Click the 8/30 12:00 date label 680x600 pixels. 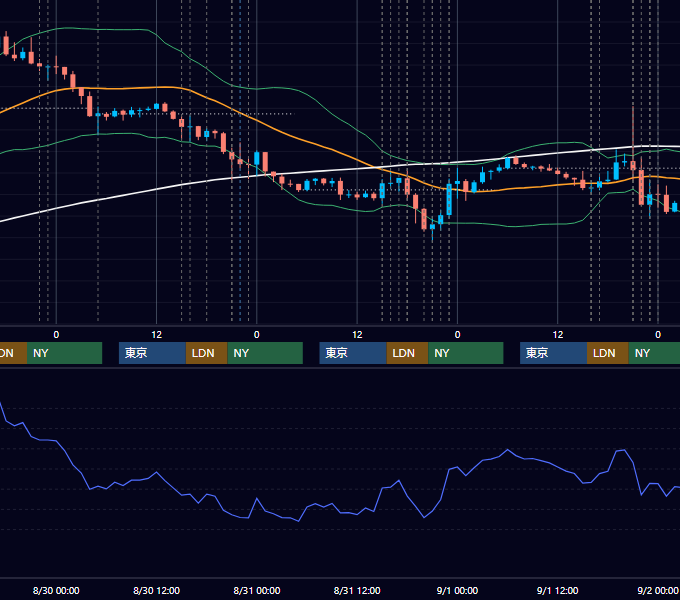156,590
